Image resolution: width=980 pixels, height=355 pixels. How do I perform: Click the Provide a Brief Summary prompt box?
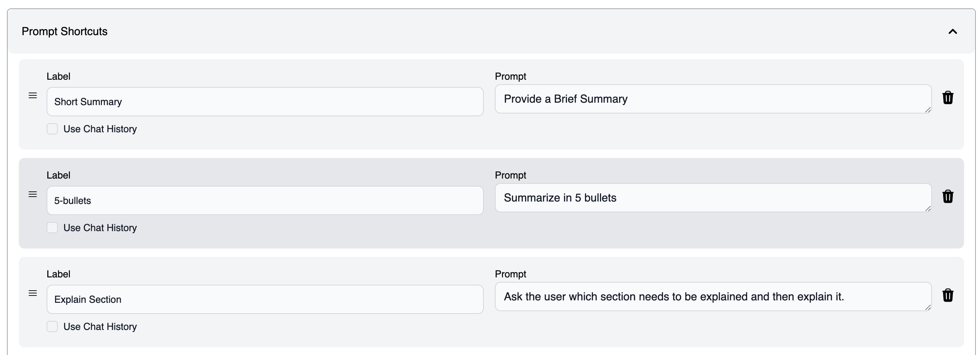point(713,99)
